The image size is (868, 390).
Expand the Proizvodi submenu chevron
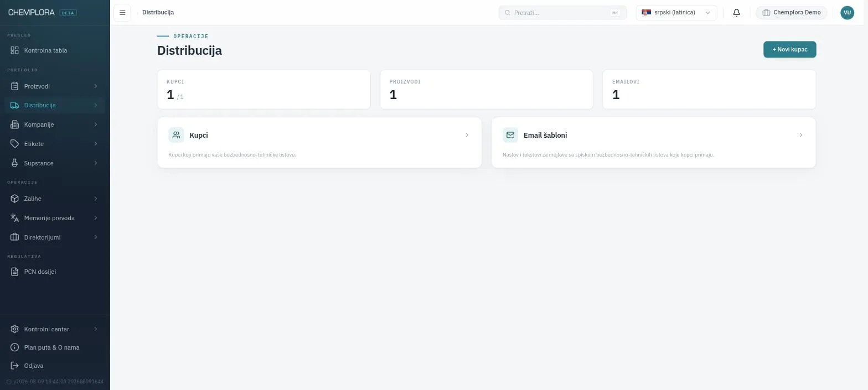[96, 86]
